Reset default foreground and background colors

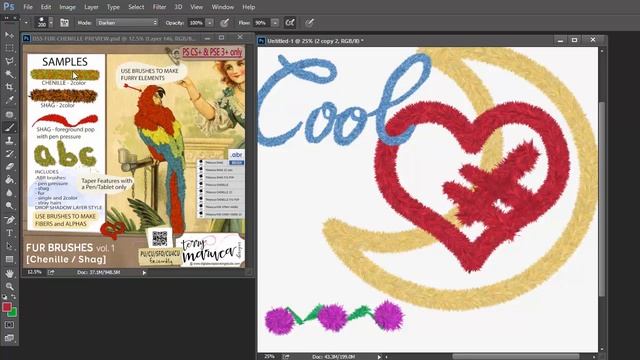[x=4, y=297]
